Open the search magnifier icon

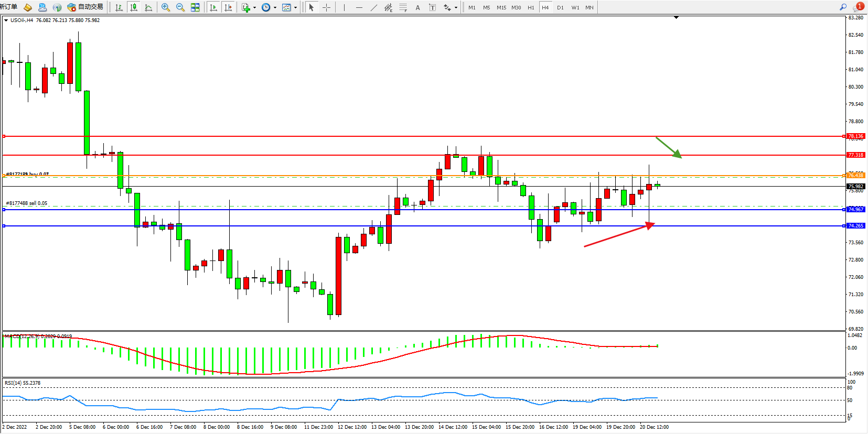click(843, 7)
